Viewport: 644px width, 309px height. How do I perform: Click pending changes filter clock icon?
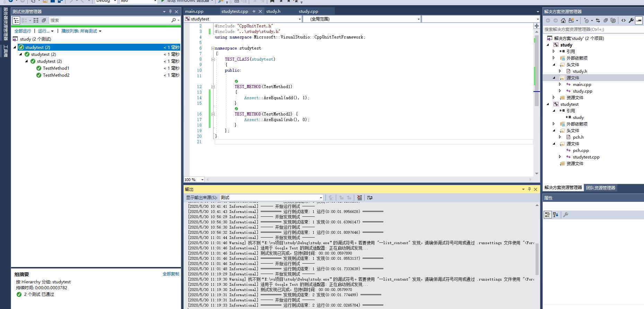586,20
